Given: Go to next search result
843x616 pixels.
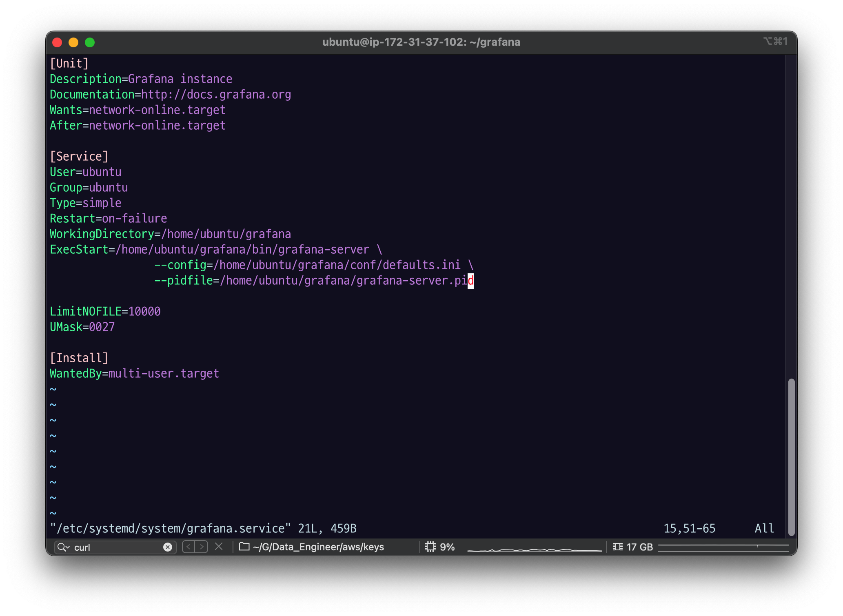Looking at the screenshot, I should tap(202, 547).
